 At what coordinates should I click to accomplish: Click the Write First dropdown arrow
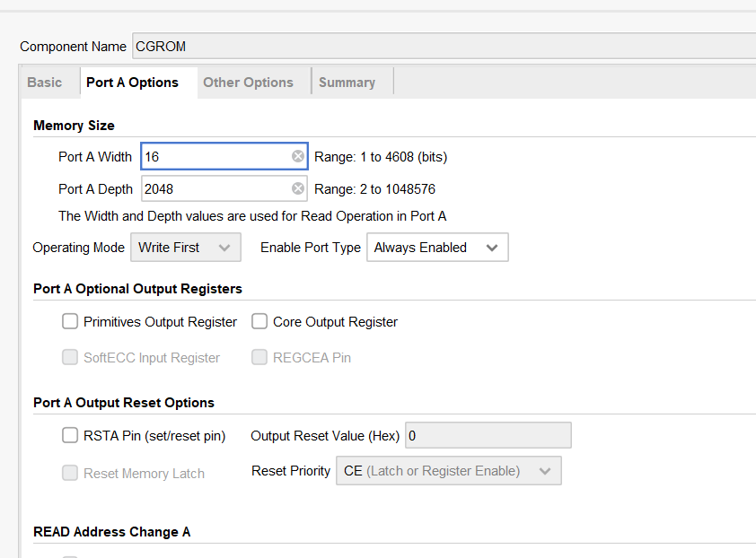[224, 248]
